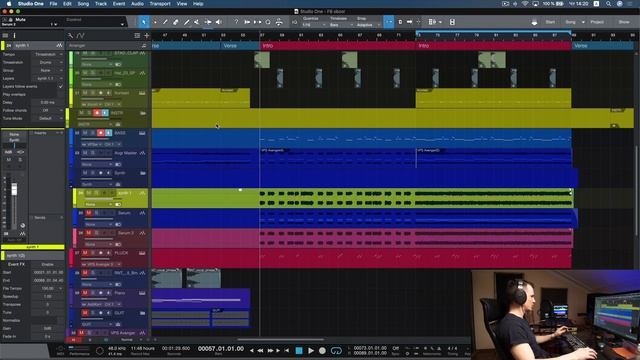The height and width of the screenshot is (360, 640).
Task: Mute the GUIT track
Action: point(85,313)
